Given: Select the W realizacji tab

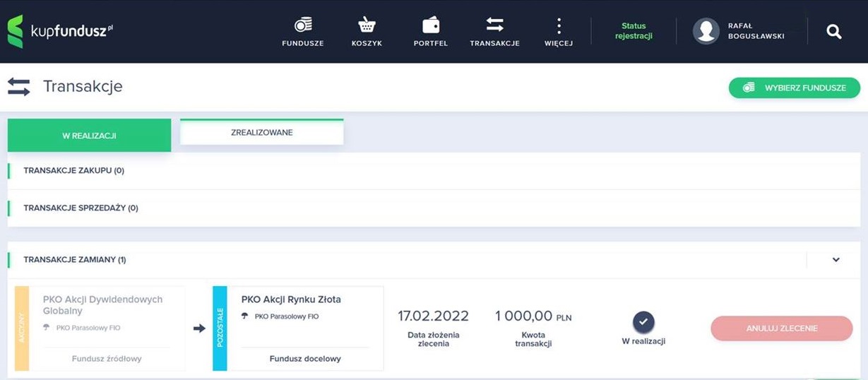Looking at the screenshot, I should tap(89, 135).
